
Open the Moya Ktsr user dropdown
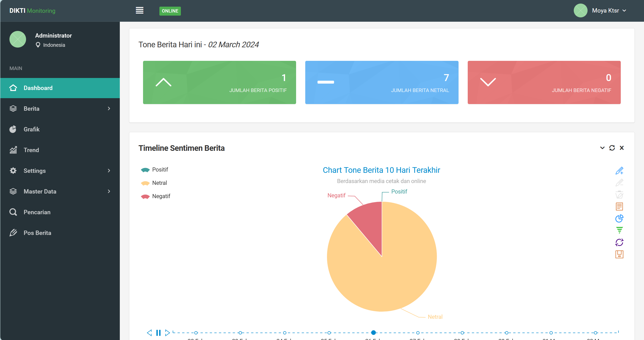tap(609, 10)
